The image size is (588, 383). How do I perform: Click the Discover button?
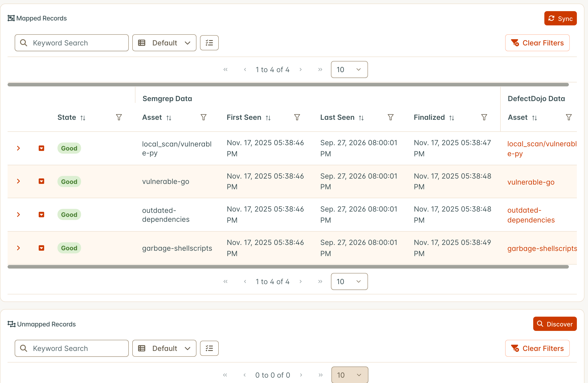[555, 324]
